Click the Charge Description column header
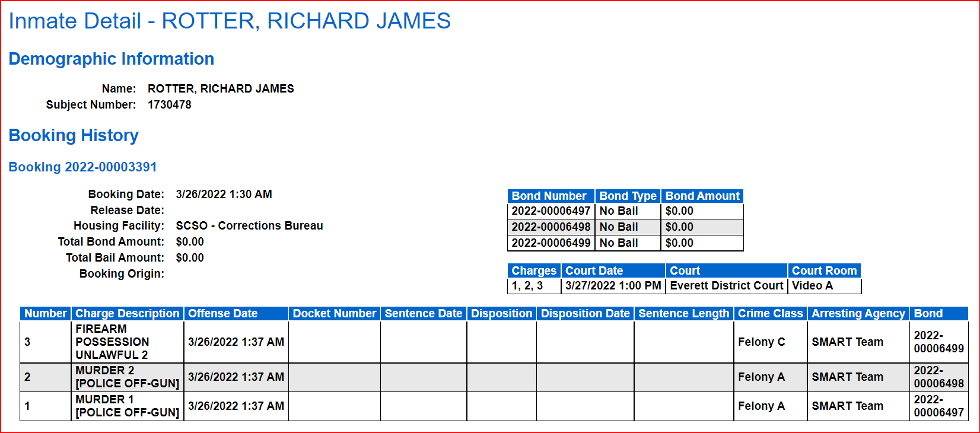The width and height of the screenshot is (980, 433). coord(127,314)
